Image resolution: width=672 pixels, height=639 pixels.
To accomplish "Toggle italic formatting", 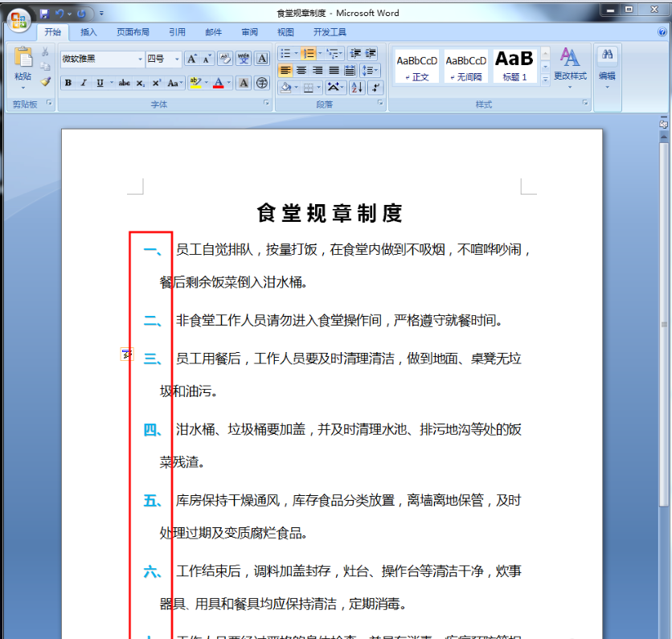I will [84, 83].
